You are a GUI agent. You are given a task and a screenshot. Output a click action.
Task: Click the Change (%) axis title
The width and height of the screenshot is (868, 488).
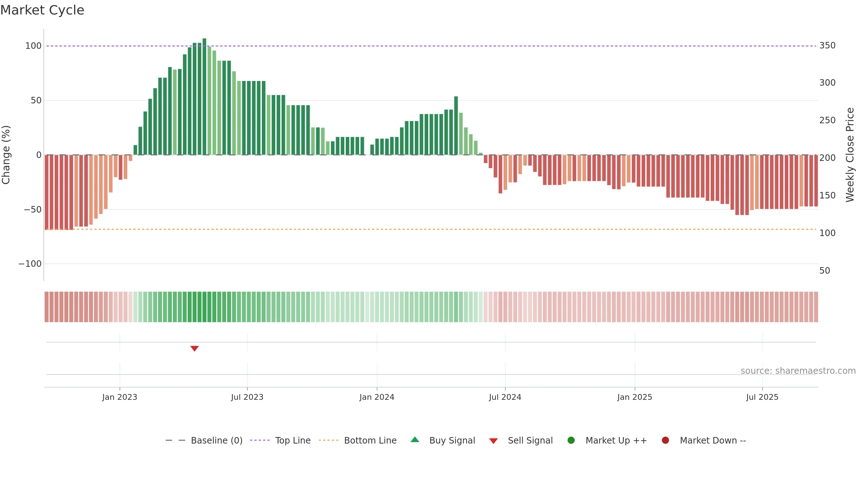[x=6, y=155]
